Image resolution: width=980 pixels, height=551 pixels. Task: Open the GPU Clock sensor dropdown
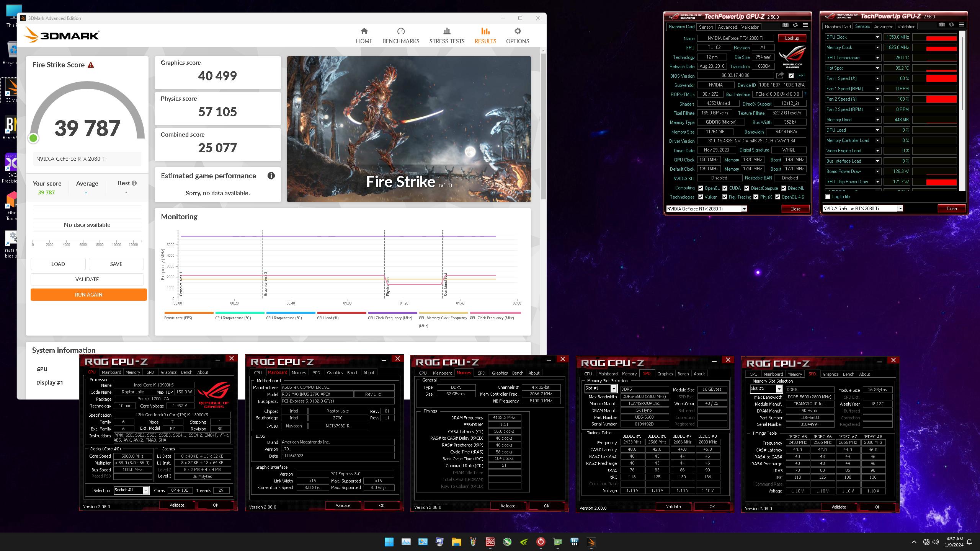pyautogui.click(x=877, y=37)
